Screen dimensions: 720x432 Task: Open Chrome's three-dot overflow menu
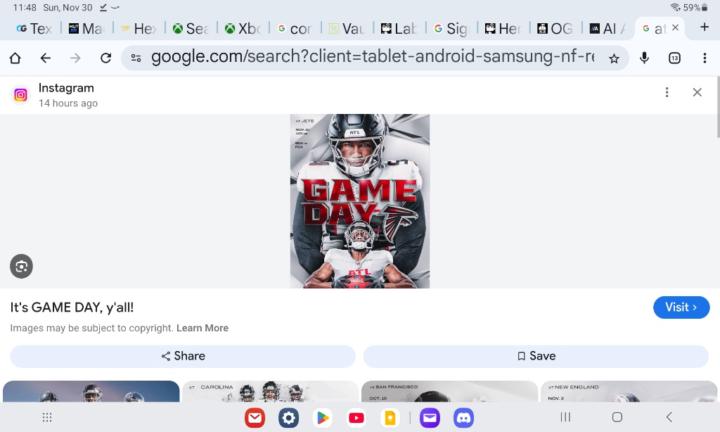(x=704, y=58)
